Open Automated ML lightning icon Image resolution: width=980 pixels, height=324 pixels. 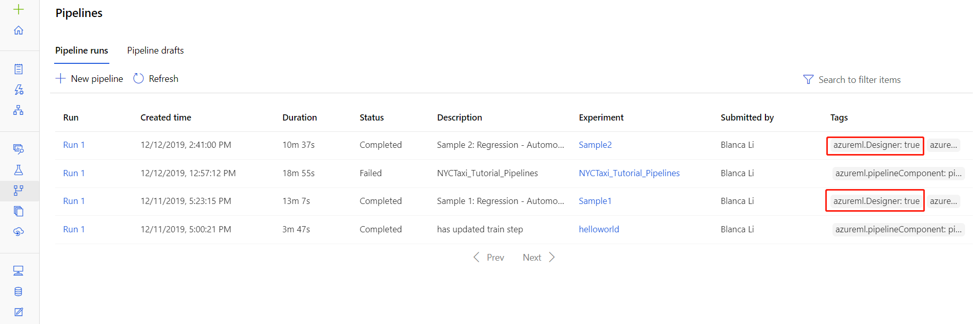19,90
